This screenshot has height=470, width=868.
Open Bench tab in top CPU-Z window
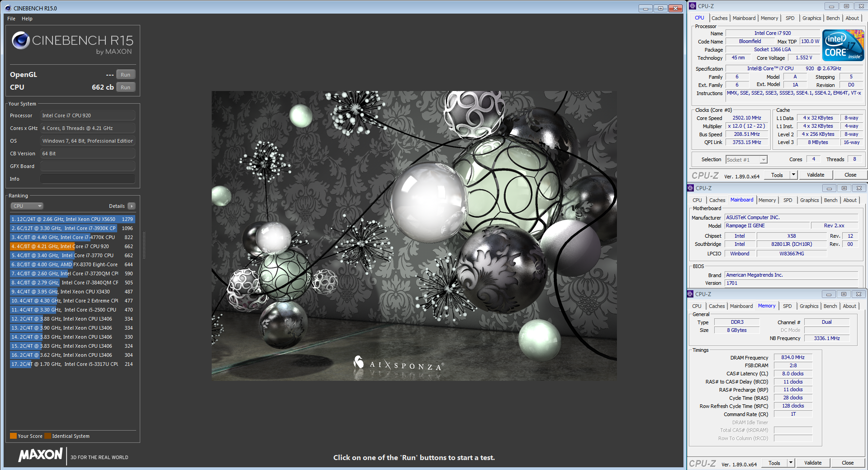click(833, 18)
